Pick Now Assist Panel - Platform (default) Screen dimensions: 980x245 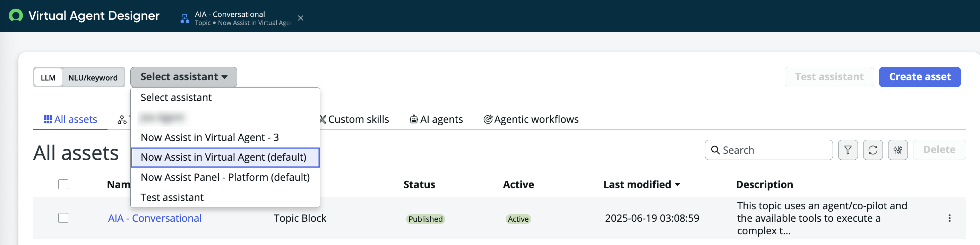[x=225, y=177]
